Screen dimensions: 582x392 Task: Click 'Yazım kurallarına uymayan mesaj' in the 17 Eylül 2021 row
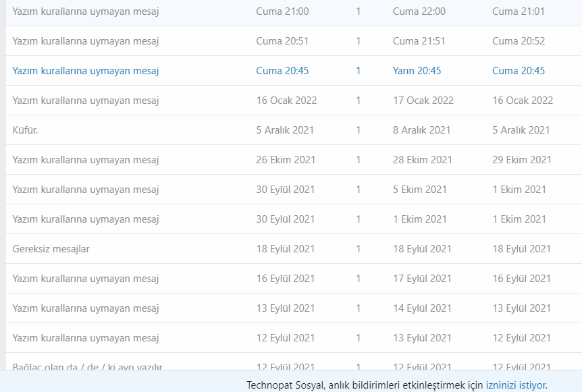[x=86, y=279]
